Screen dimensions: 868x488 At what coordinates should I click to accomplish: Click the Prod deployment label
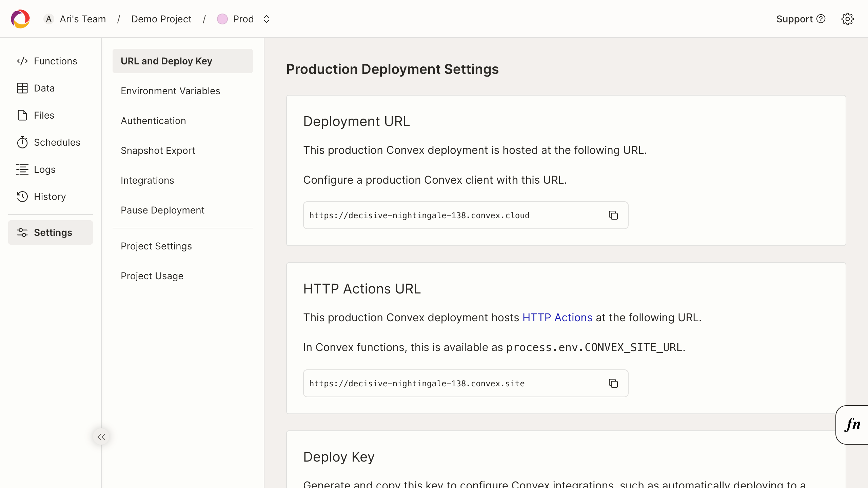click(x=243, y=19)
